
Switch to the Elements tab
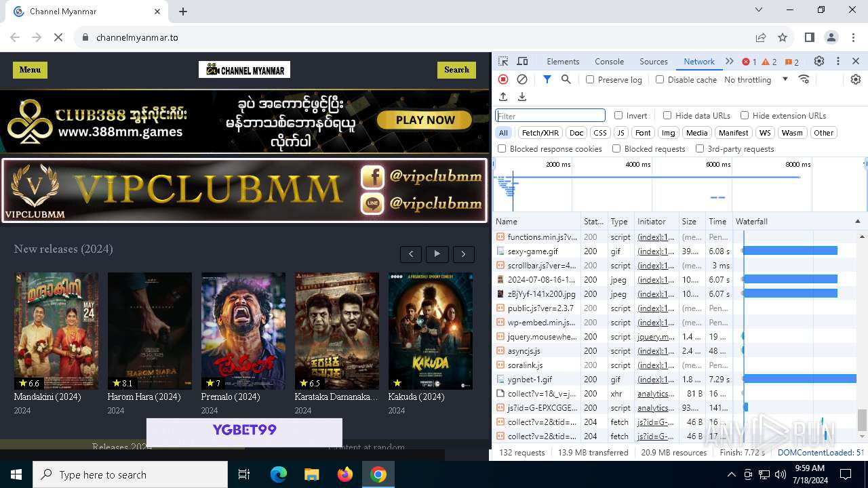pyautogui.click(x=563, y=61)
